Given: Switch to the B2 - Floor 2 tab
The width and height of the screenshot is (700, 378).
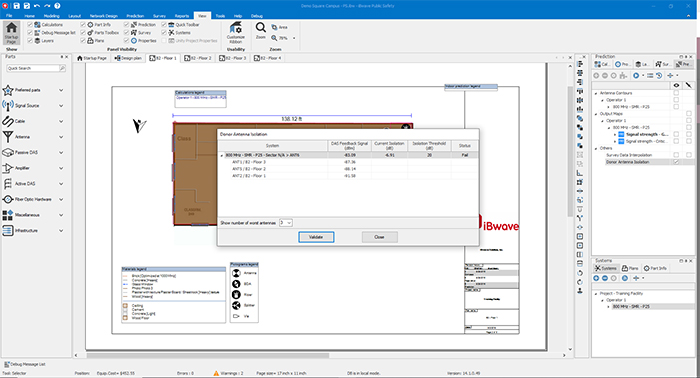Looking at the screenshot, I should (x=198, y=58).
